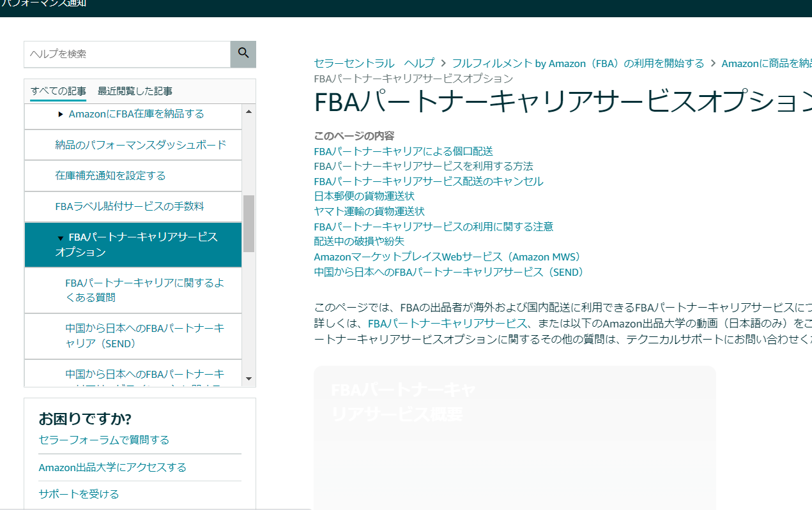Jump to ヤマト運輸の貨物運送状 section
Image resolution: width=812 pixels, height=510 pixels.
[369, 211]
